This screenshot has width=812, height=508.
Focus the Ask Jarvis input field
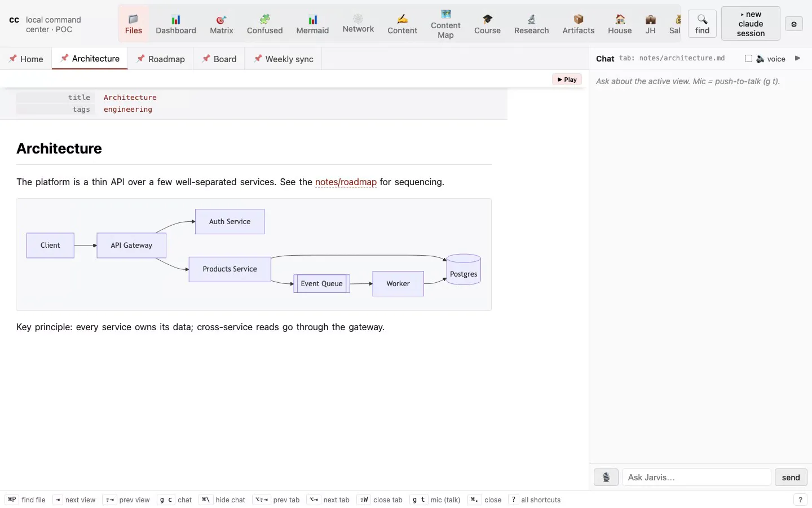(x=696, y=478)
